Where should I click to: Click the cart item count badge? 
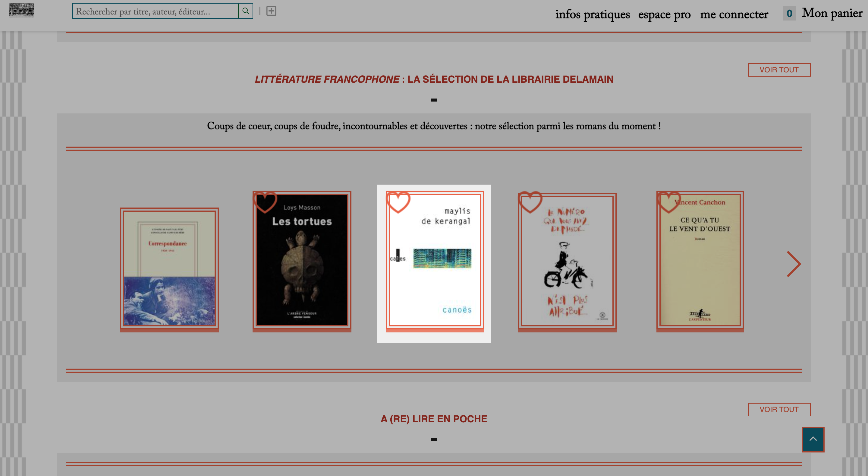click(789, 14)
